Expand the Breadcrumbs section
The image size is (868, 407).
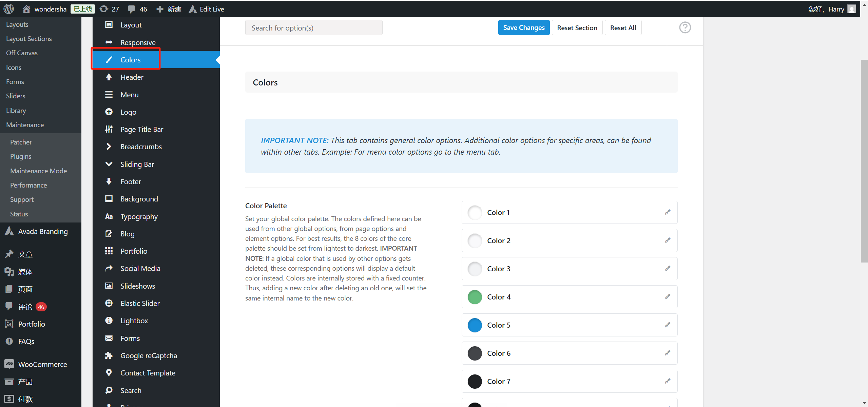tap(141, 147)
